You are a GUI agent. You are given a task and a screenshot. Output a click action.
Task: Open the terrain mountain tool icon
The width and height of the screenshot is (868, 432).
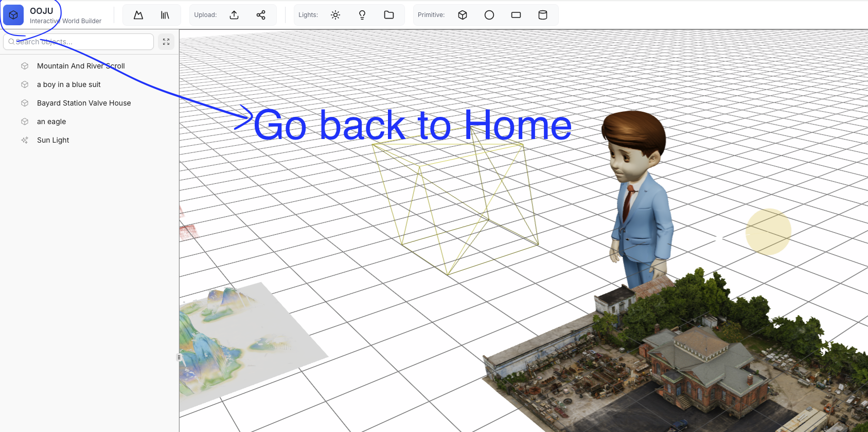click(x=138, y=15)
